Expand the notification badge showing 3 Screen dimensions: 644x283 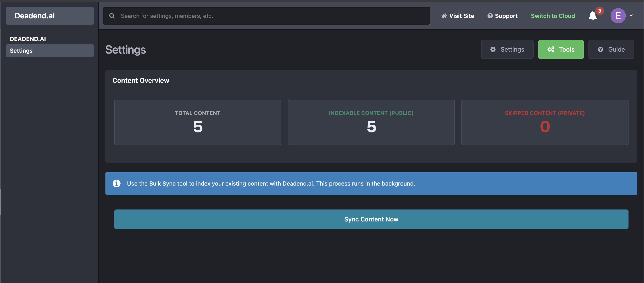tap(599, 11)
